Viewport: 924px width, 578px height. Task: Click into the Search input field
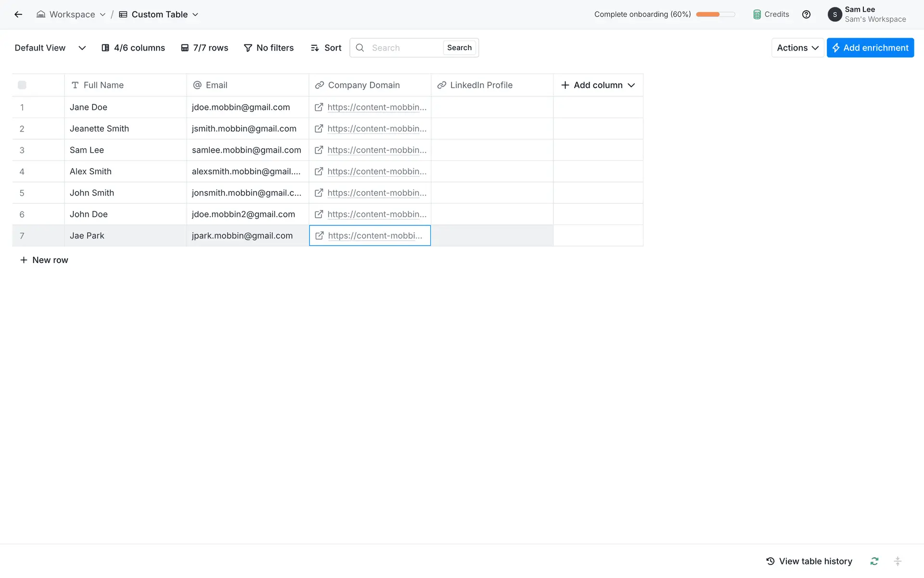[404, 48]
